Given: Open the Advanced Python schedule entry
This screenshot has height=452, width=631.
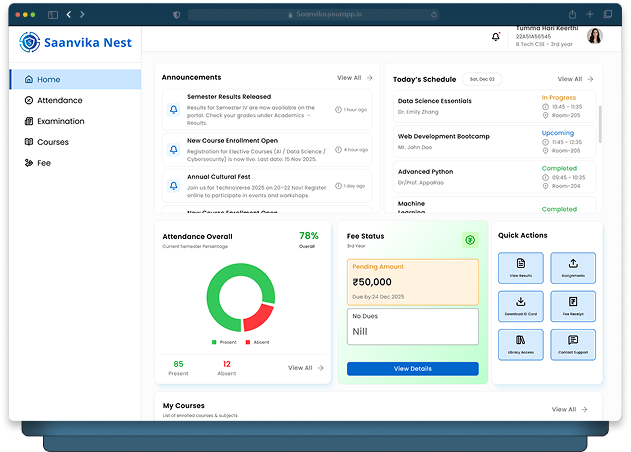Looking at the screenshot, I should [495, 177].
